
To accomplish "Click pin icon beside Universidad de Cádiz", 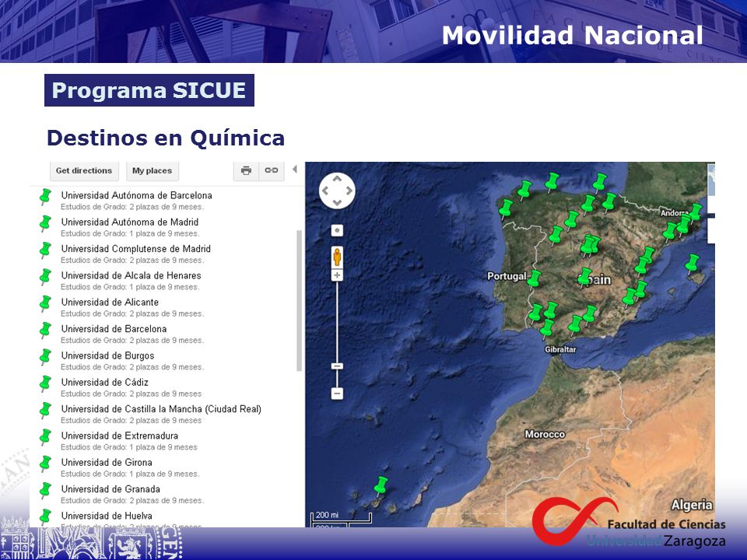I will [x=45, y=383].
